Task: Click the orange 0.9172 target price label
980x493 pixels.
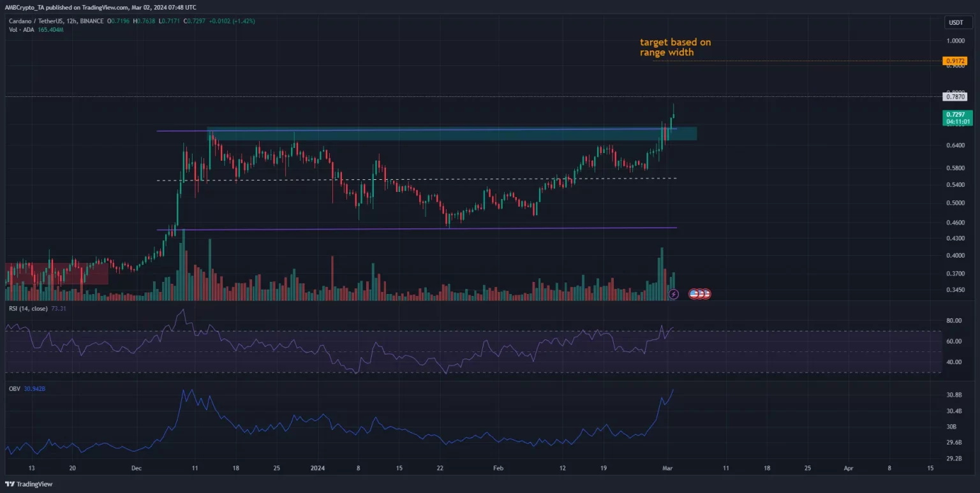Action: coord(955,61)
